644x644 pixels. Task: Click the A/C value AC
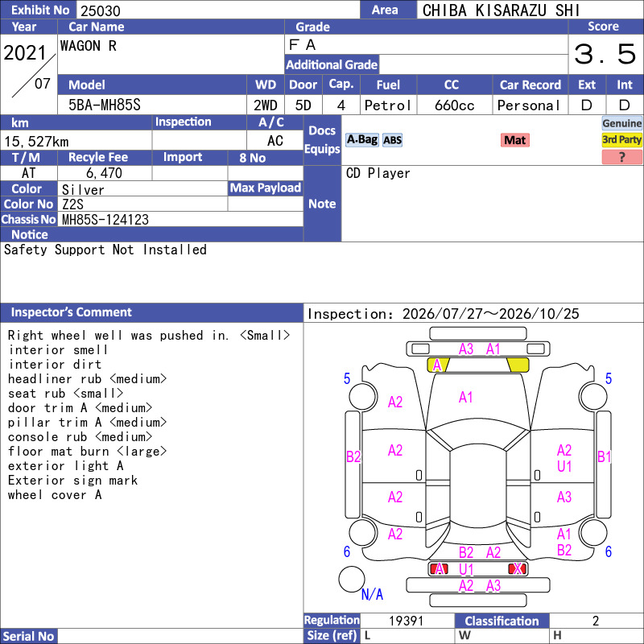click(275, 141)
